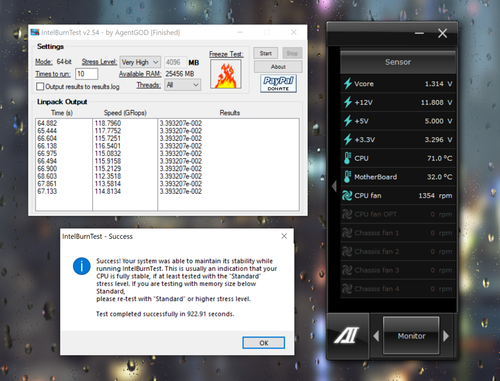Click the +3.3V lightning bolt icon

(x=348, y=139)
